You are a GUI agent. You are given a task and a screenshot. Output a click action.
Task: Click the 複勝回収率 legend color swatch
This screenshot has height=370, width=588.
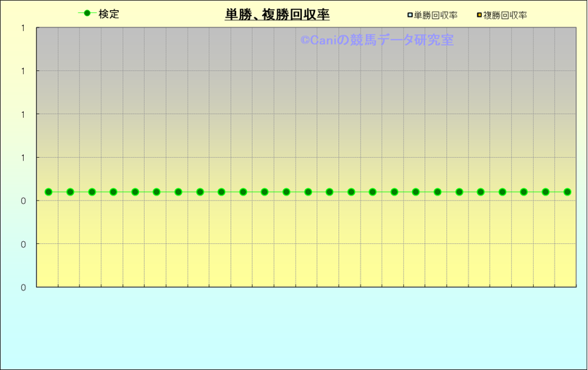tap(479, 14)
